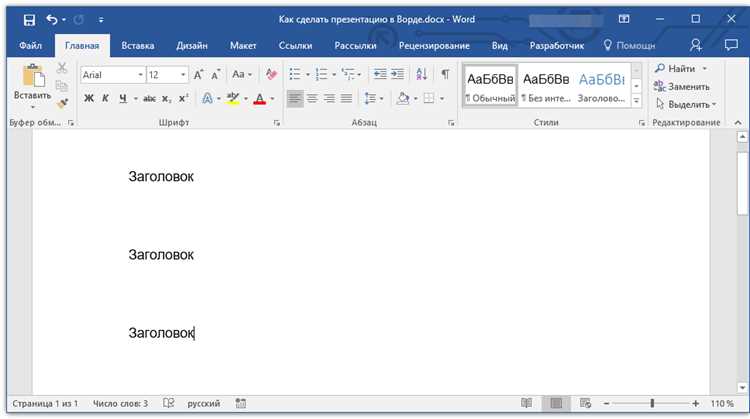Toggle subscript formatting
Image resolution: width=750 pixels, height=419 pixels.
pos(166,99)
